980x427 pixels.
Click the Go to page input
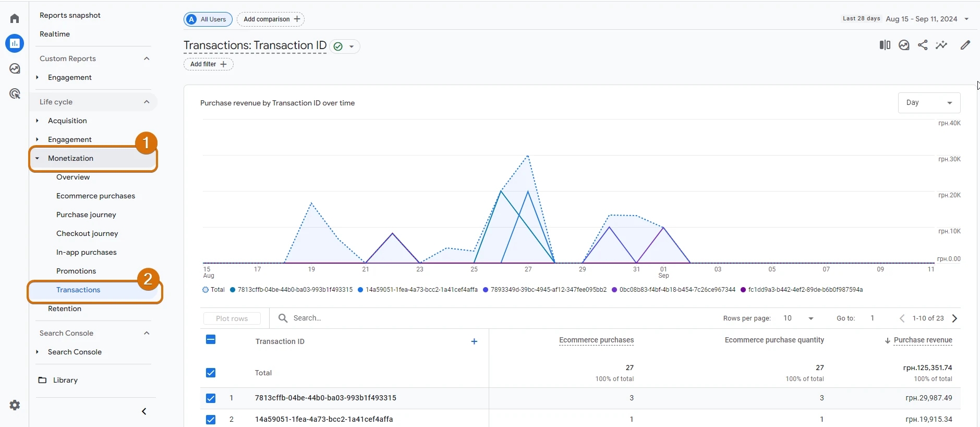coord(873,318)
